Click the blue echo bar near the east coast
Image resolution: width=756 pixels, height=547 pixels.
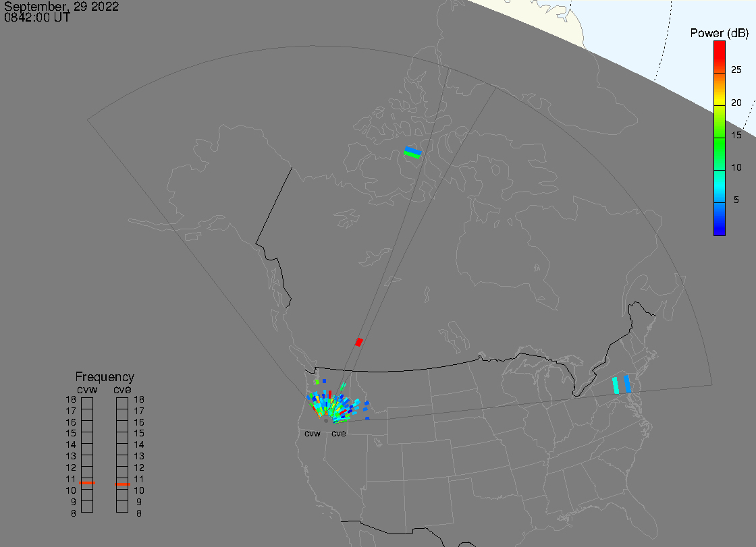click(627, 384)
